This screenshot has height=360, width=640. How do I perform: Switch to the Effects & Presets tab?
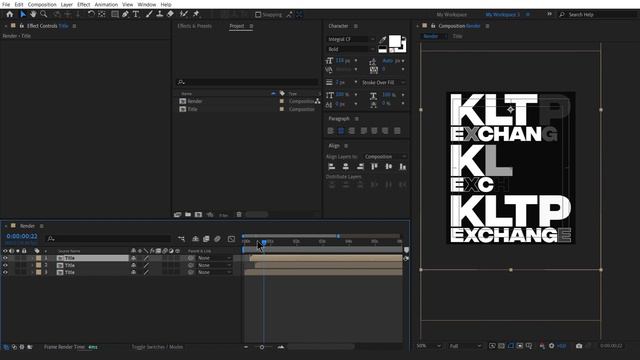(195, 26)
